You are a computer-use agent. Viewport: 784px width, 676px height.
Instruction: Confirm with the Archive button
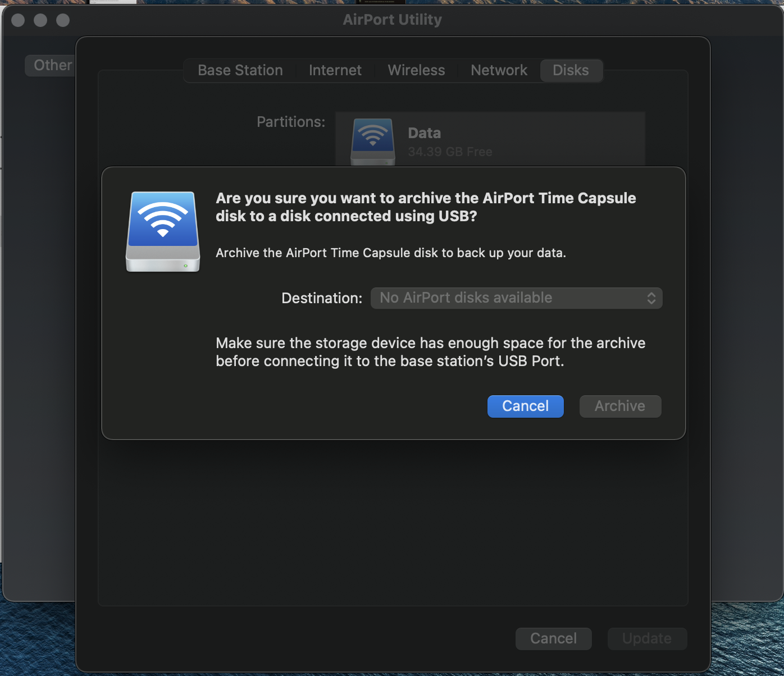(x=620, y=406)
